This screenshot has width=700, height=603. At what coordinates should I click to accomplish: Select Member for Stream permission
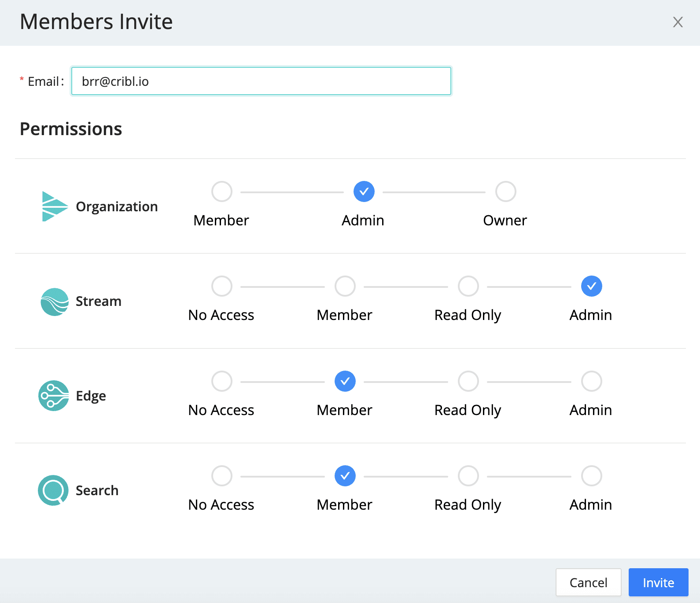tap(345, 287)
